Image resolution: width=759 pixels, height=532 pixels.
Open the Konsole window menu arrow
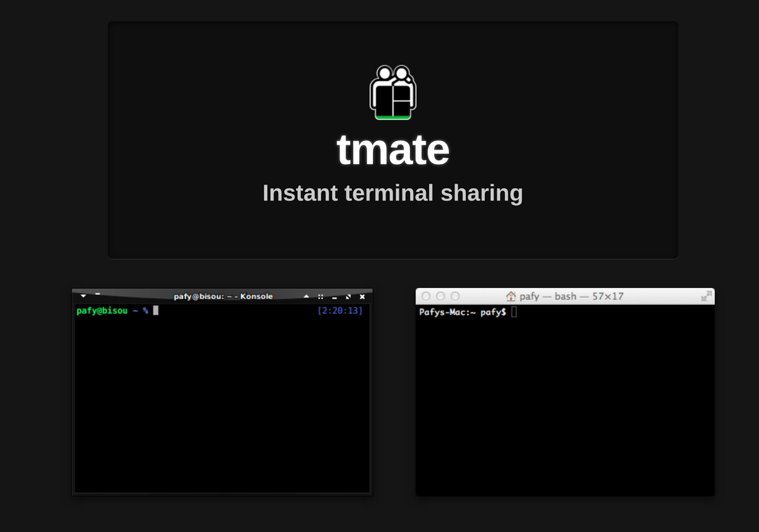click(x=83, y=296)
